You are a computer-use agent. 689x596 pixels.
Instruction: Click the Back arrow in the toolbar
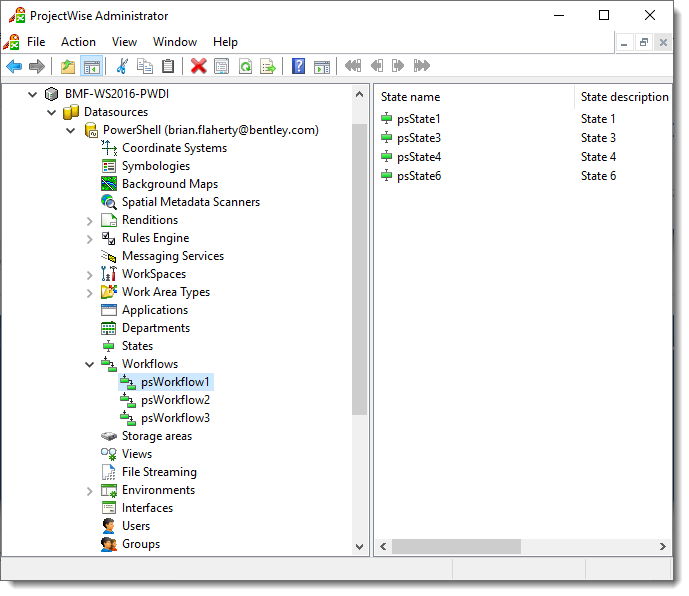[14, 67]
